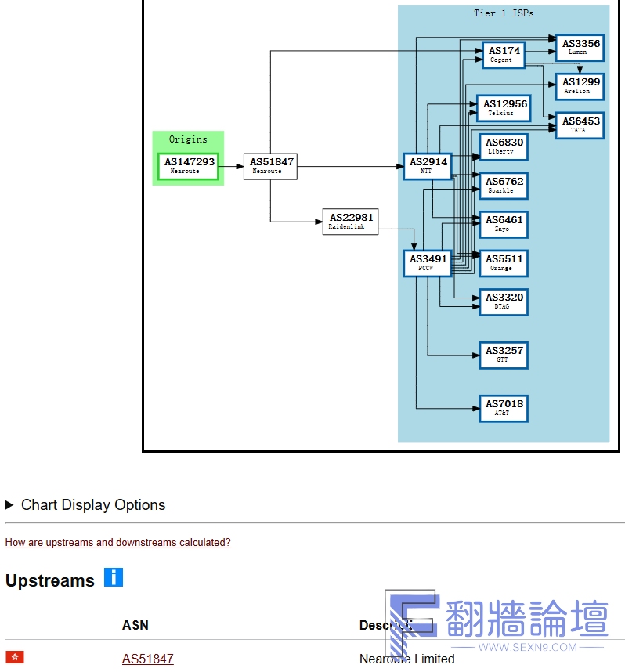Open 'How are upstreams and downstreams calculated?' link
This screenshot has width=625, height=672.
tap(117, 542)
